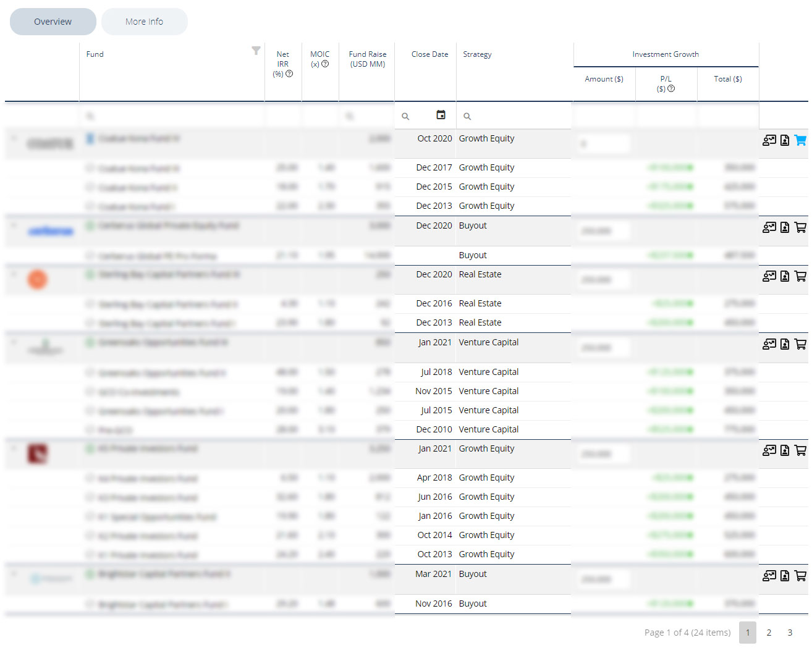Go to page 2 of results

[769, 633]
